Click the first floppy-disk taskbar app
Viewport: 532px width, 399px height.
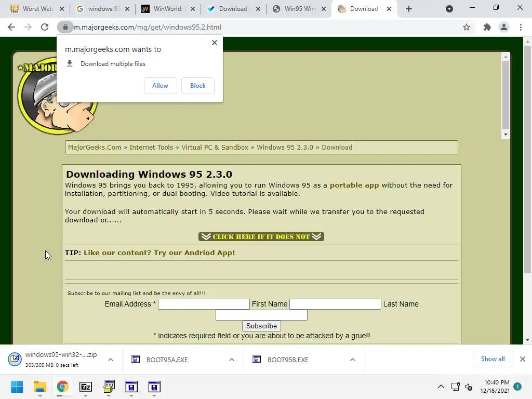pos(131,387)
